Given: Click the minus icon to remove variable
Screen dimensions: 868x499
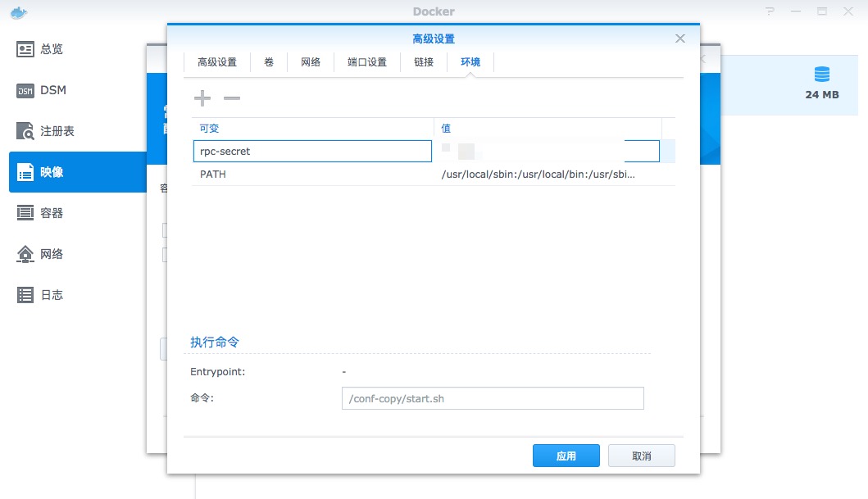Looking at the screenshot, I should 232,98.
